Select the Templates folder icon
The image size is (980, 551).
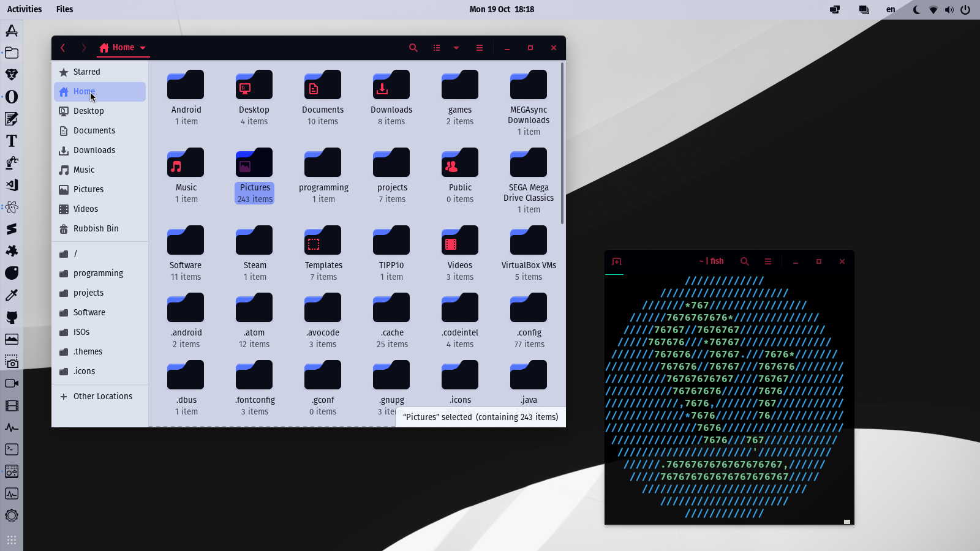tap(323, 240)
